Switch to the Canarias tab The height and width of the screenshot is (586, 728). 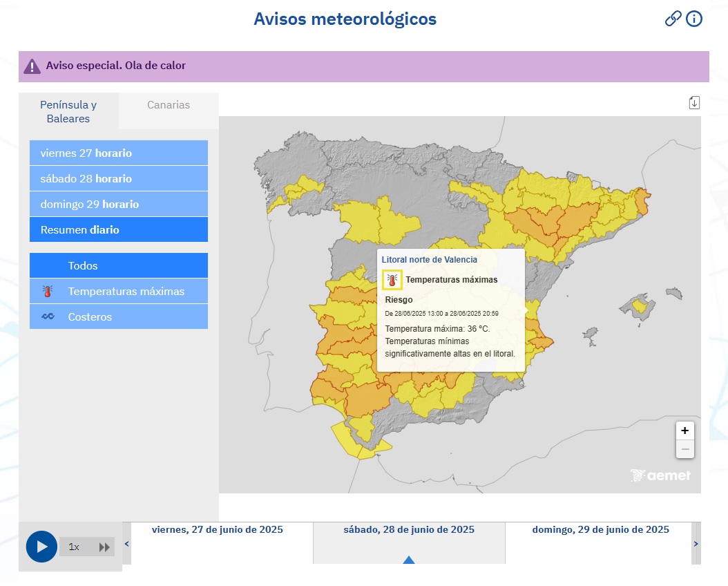(x=169, y=105)
